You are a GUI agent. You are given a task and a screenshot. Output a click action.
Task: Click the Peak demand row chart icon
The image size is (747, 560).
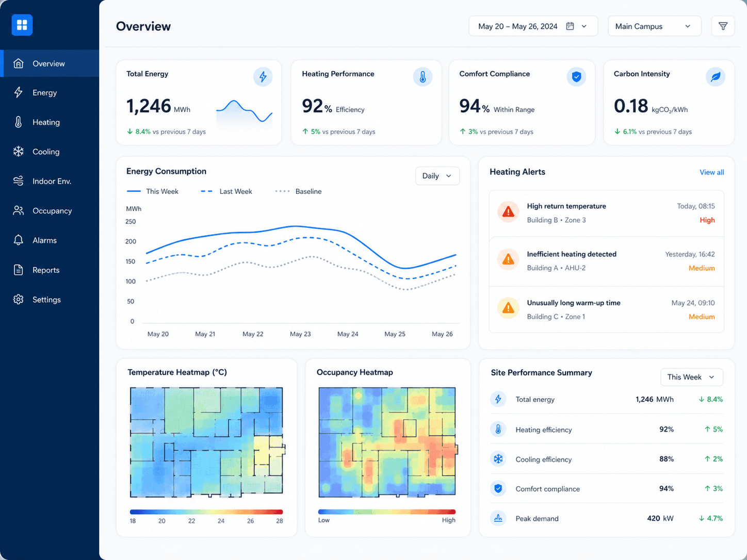(x=498, y=518)
